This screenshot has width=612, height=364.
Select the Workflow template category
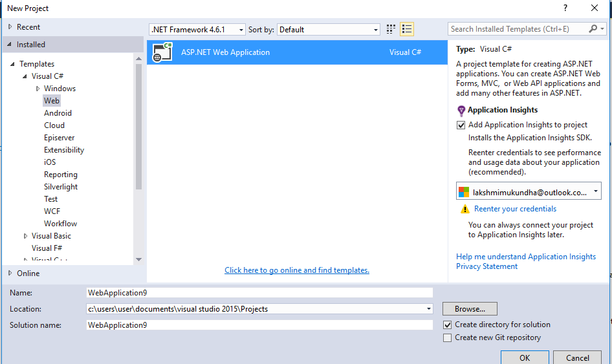[61, 224]
